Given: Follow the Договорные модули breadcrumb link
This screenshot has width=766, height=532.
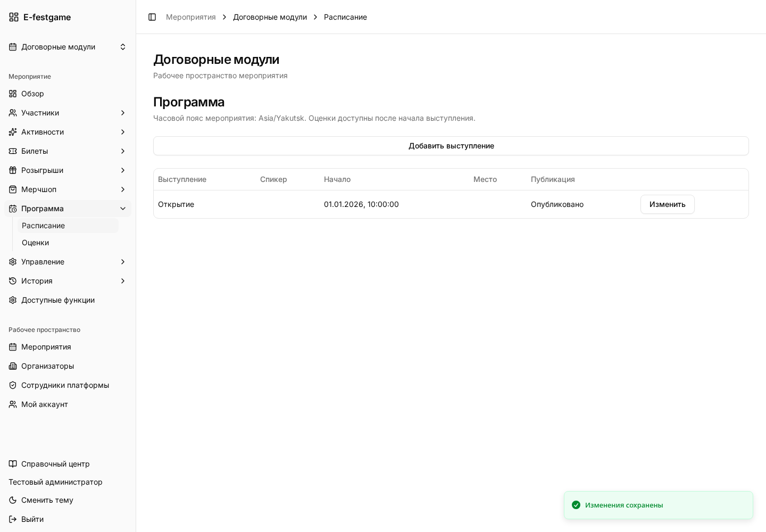Looking at the screenshot, I should click(x=270, y=17).
